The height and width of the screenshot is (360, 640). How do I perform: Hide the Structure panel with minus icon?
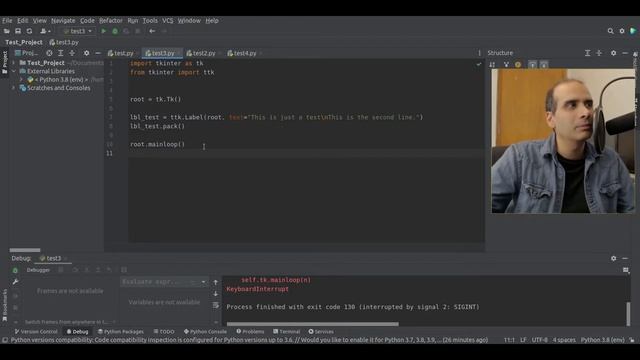click(624, 53)
